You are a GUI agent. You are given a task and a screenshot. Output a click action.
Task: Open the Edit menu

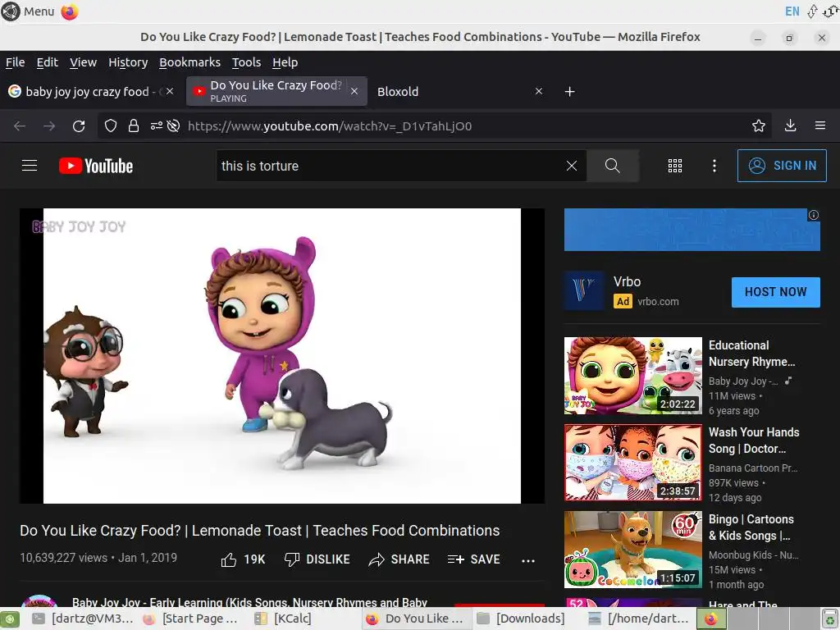[47, 62]
